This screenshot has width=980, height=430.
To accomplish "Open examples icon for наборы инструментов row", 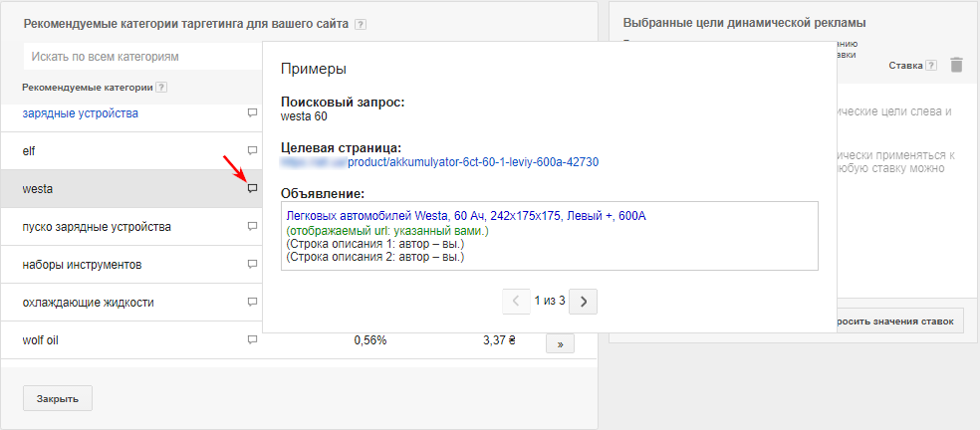I will 253,265.
